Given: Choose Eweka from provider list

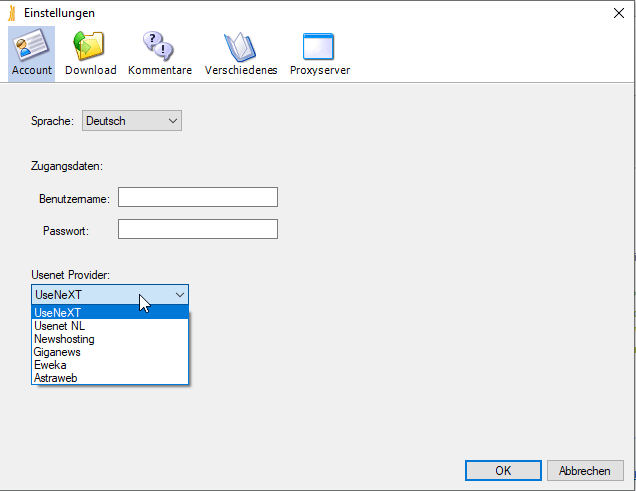Looking at the screenshot, I should pos(110,364).
